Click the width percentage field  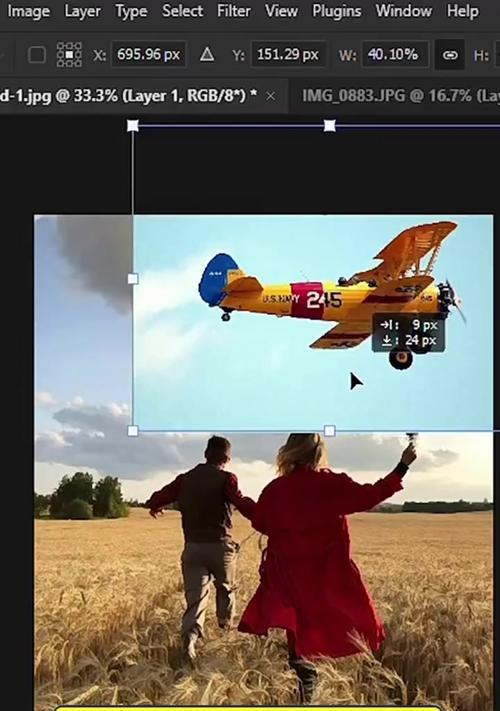395,55
